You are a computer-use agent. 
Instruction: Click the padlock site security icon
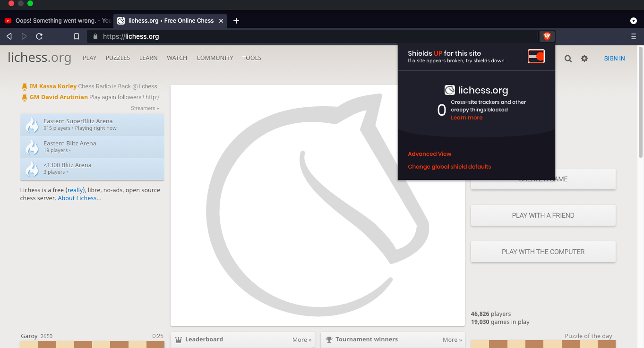[95, 36]
